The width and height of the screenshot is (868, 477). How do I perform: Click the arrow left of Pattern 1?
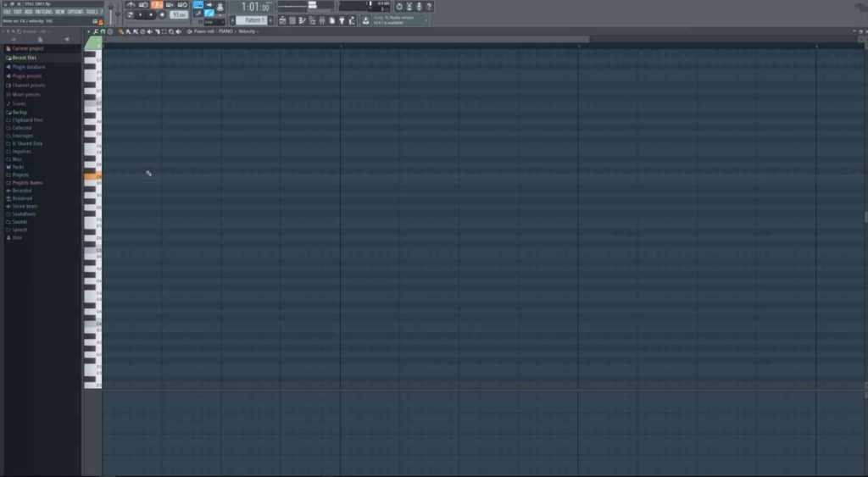point(232,20)
